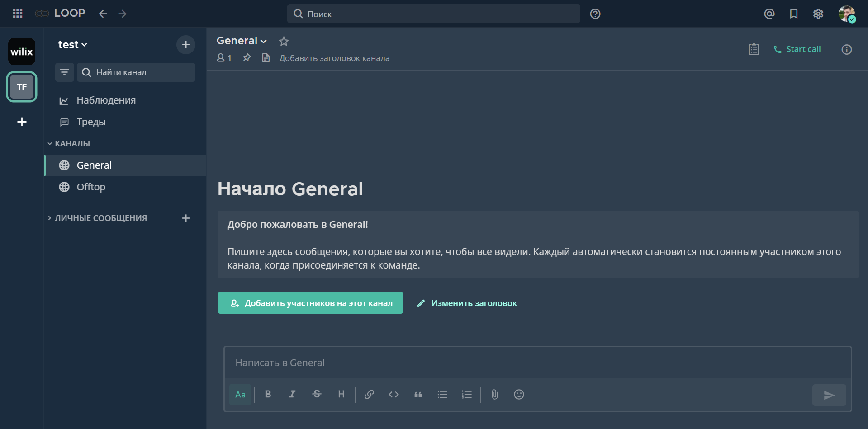Toggle the Aa formatting toolbar
This screenshot has width=868, height=429.
pyautogui.click(x=240, y=395)
